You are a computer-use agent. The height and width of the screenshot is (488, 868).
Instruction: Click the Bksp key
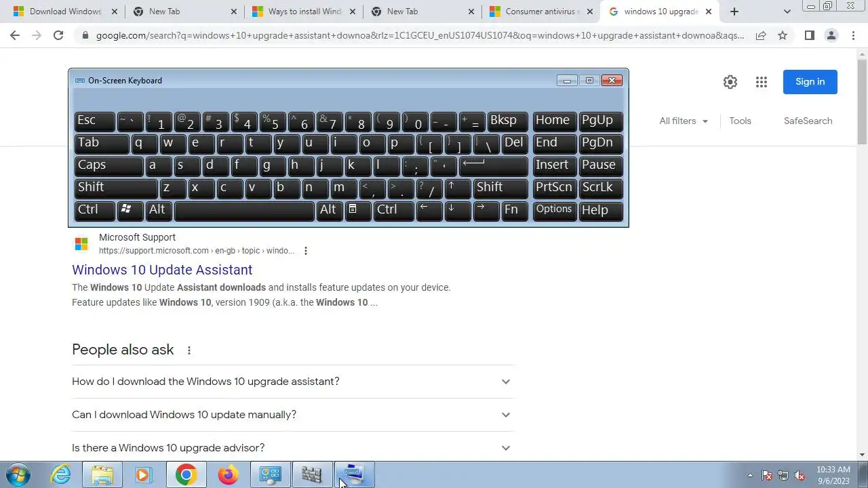(x=507, y=121)
